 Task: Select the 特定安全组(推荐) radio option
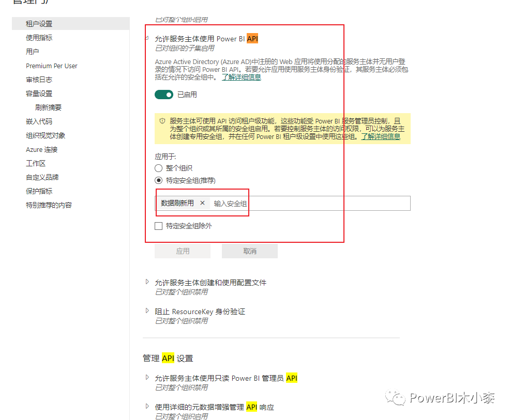(158, 180)
